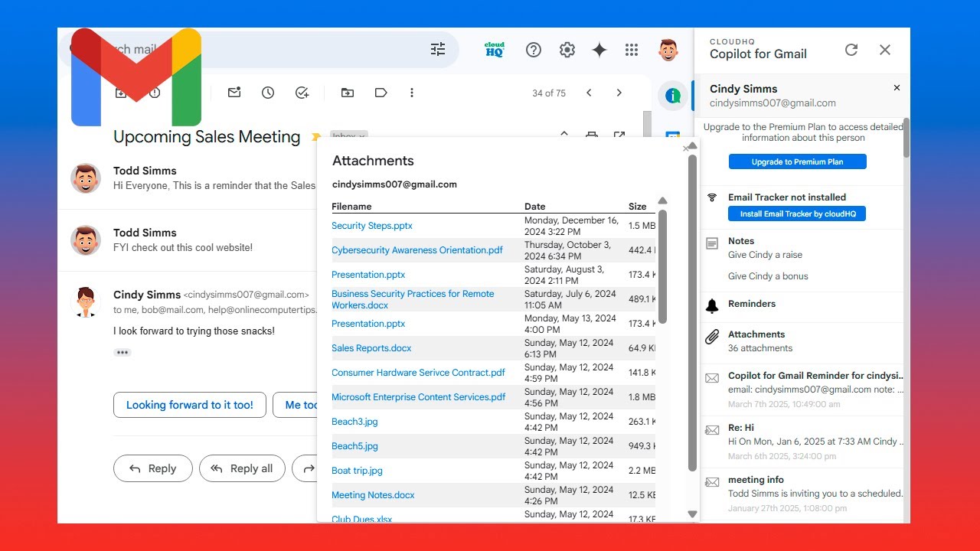Open Microsoft Enterprise Content Services.pdf
This screenshot has height=551, width=980.
click(419, 397)
